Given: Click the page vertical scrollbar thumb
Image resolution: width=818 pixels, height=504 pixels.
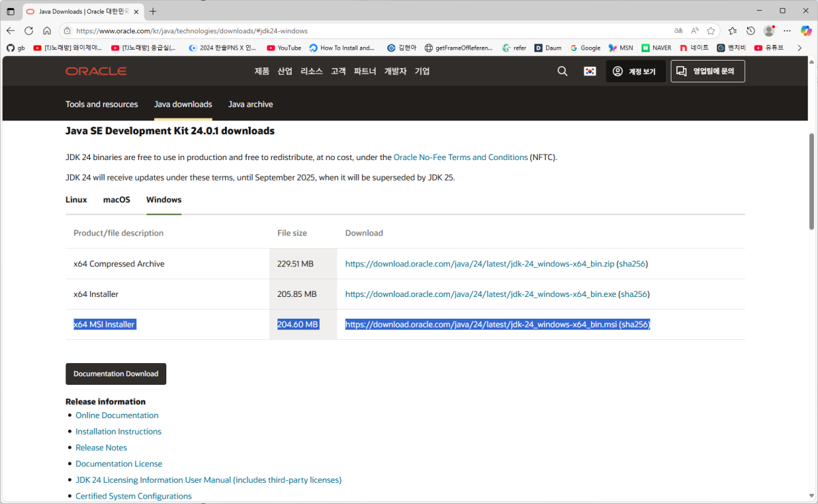Looking at the screenshot, I should coord(811,181).
